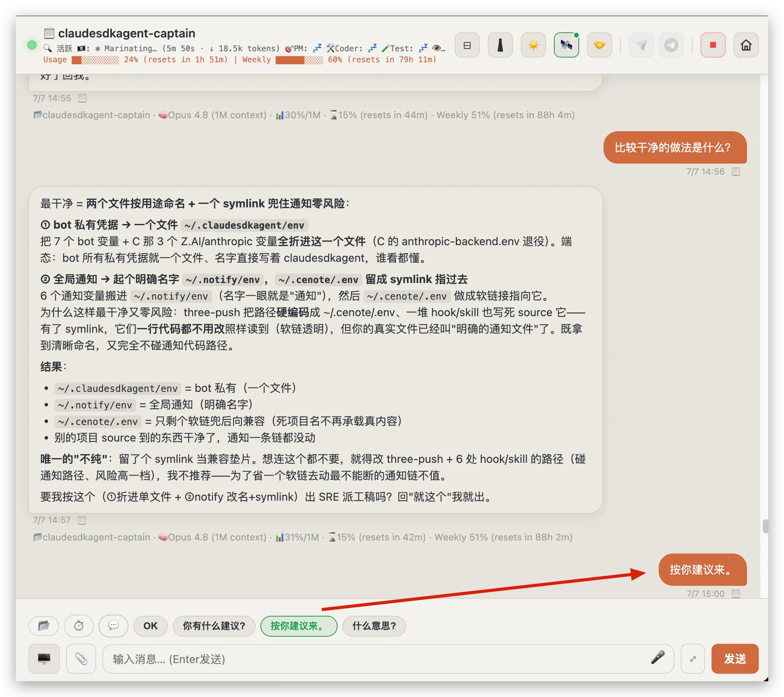Click the 发送 send button

(x=735, y=659)
